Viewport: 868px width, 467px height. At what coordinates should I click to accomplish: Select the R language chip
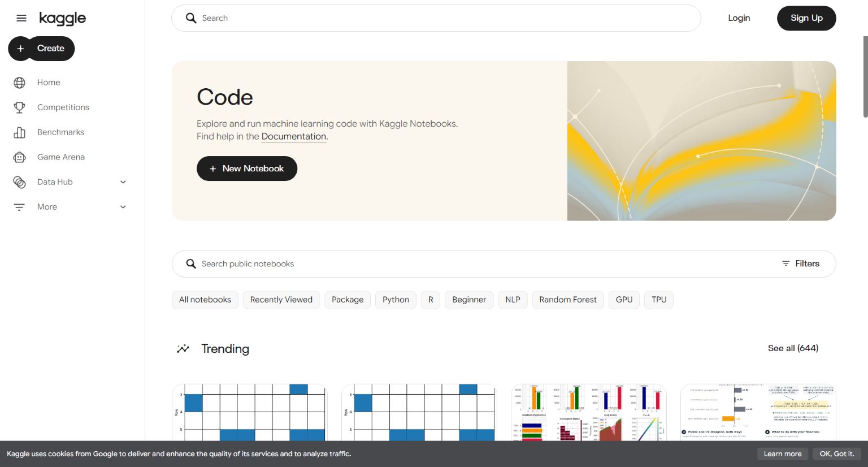[431, 300]
